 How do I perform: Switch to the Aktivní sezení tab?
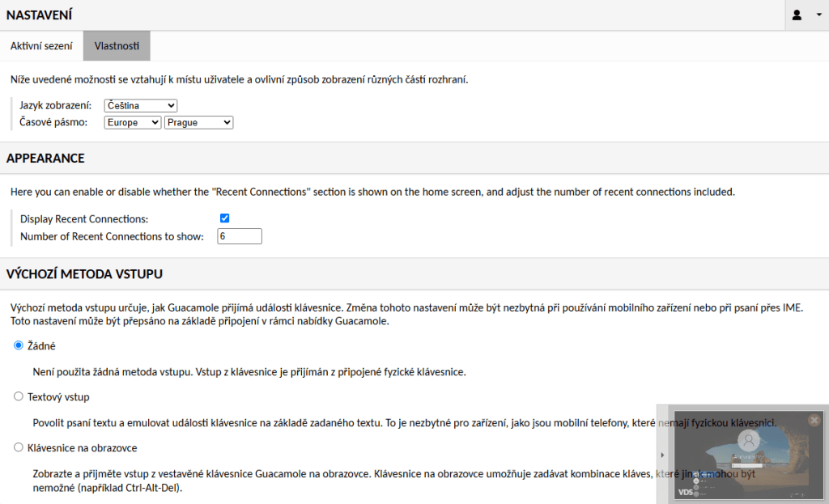point(41,46)
